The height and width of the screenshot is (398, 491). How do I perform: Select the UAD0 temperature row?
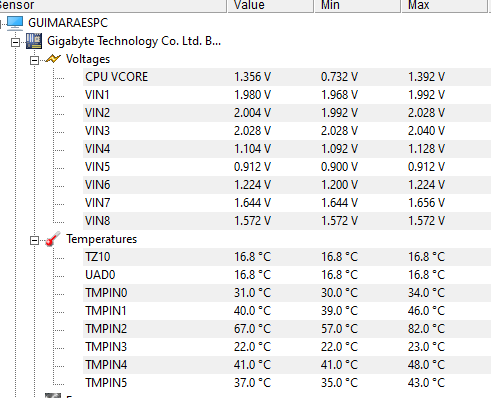tap(287, 275)
